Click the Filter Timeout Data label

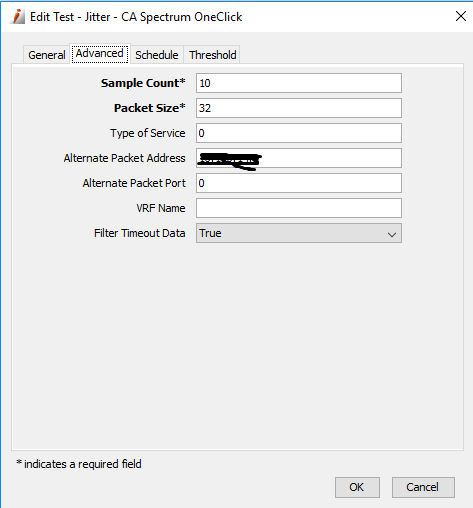click(x=139, y=233)
